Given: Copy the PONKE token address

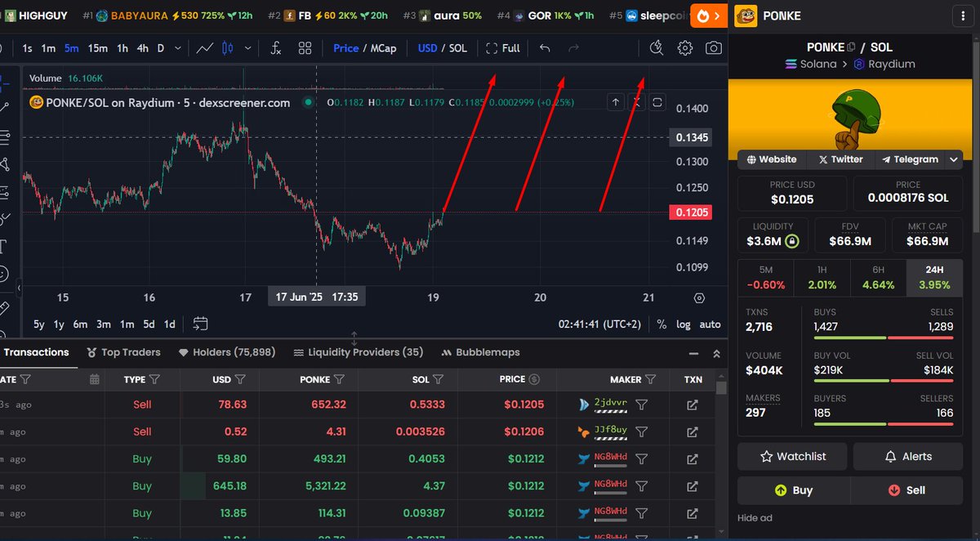Looking at the screenshot, I should coord(851,47).
